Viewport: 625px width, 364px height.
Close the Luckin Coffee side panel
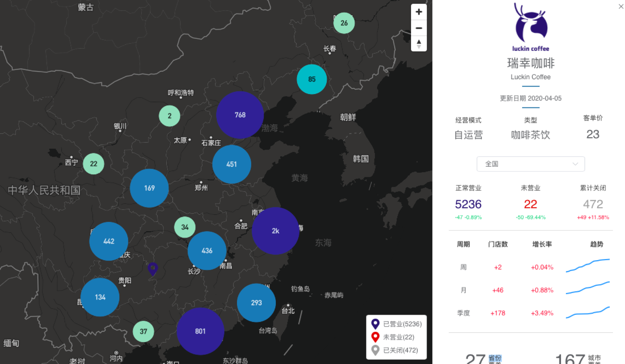pyautogui.click(x=621, y=7)
